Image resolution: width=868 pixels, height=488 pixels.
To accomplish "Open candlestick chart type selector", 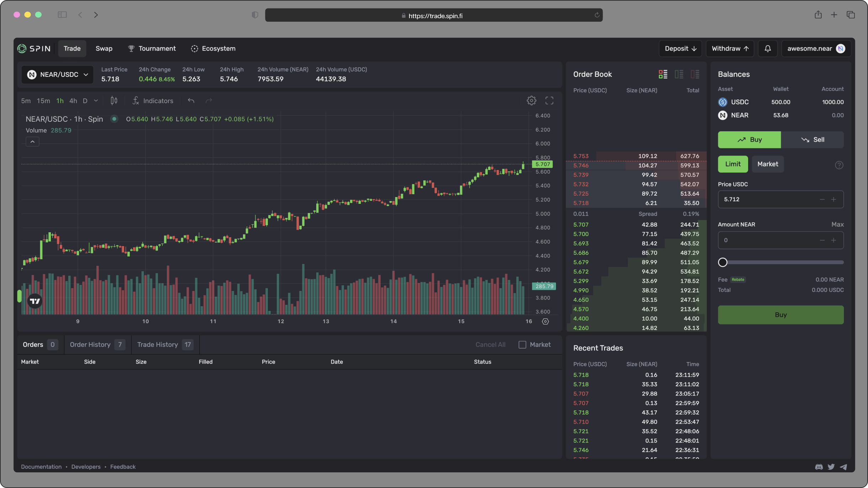I will coord(114,101).
